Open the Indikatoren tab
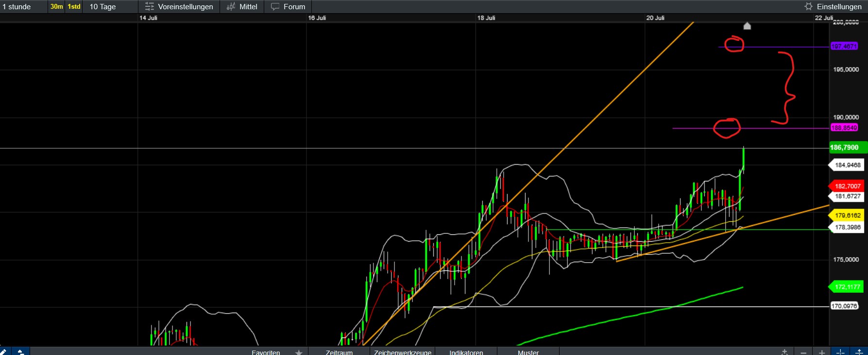Viewport: 868px width, 355px height. pyautogui.click(x=466, y=352)
